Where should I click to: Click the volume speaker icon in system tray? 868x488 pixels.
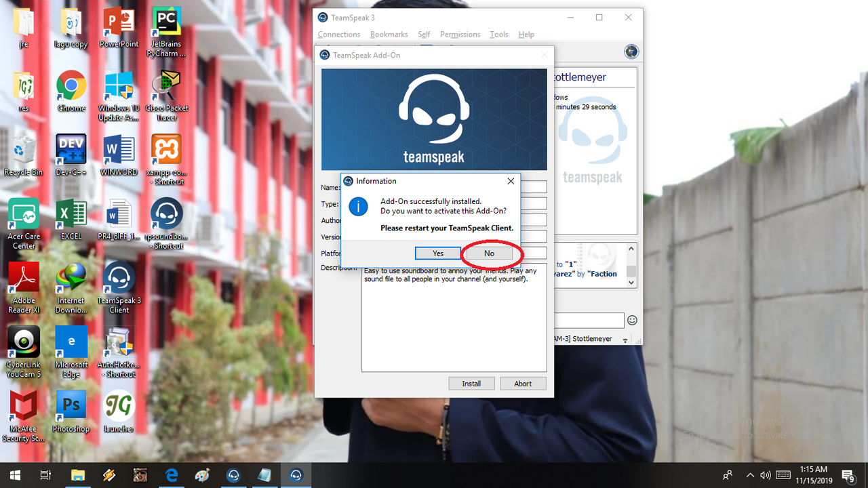pyautogui.click(x=766, y=475)
